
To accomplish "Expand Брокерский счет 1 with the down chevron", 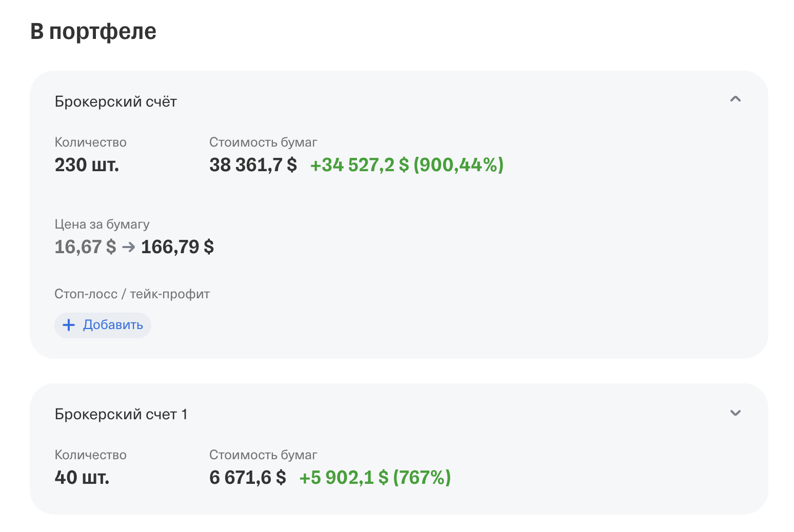I will 735,413.
